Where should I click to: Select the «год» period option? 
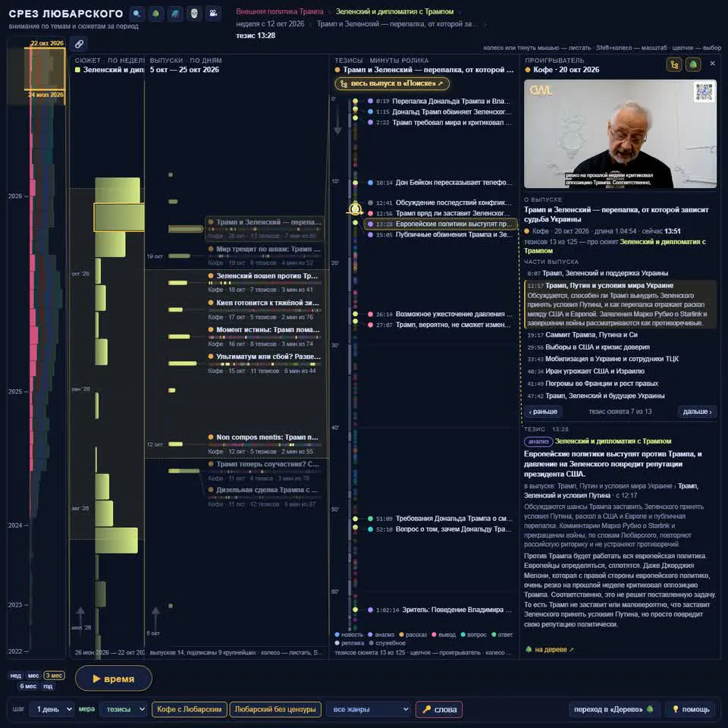[x=48, y=686]
